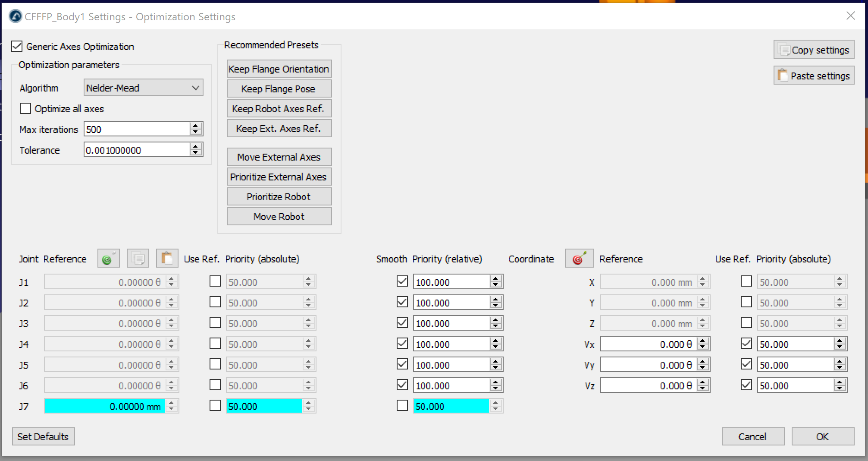The image size is (868, 461).
Task: Select the Prioritize External Axes preset
Action: 279,177
